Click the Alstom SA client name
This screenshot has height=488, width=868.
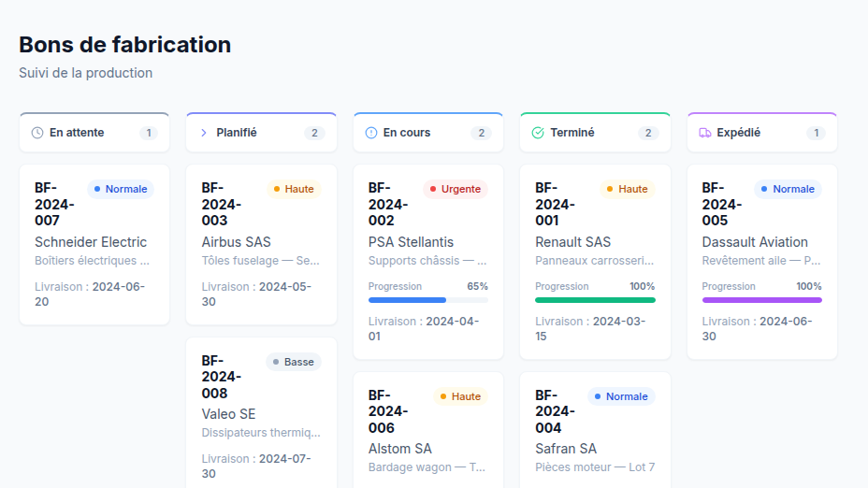(x=400, y=449)
